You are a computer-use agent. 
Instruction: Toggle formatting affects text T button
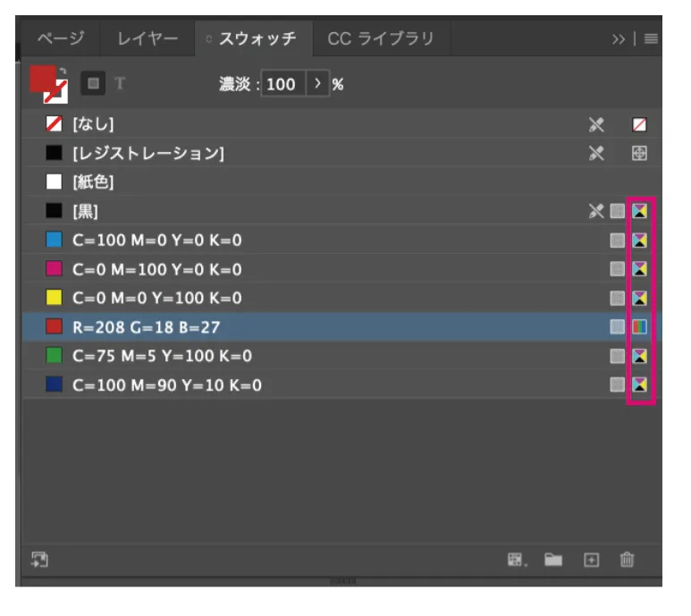pos(120,83)
